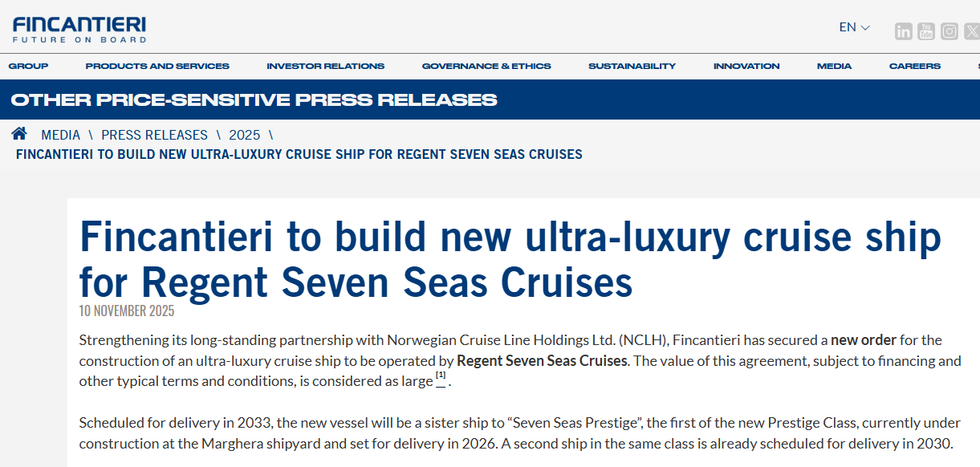Open footnote [1] reference link
980x467 pixels.
pyautogui.click(x=441, y=376)
